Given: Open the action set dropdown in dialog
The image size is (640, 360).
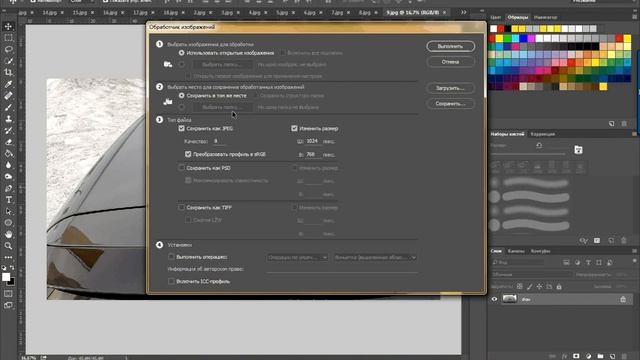Looking at the screenshot, I should coord(298,258).
